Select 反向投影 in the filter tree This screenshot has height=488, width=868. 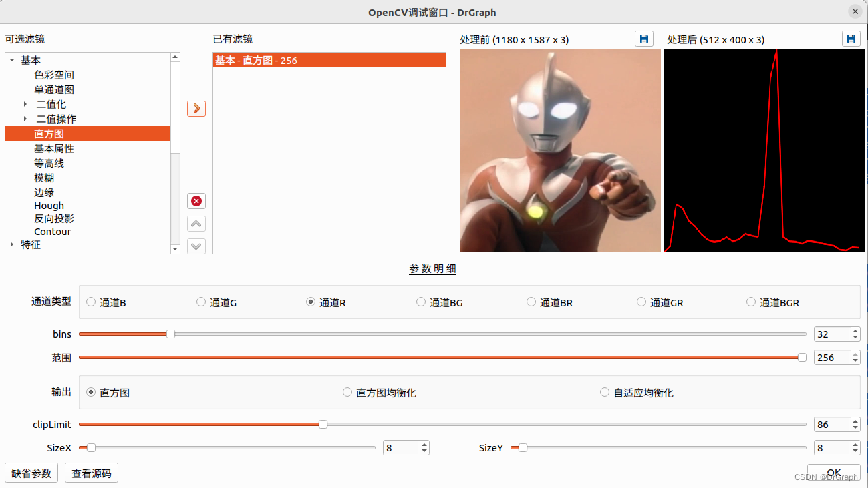click(54, 218)
